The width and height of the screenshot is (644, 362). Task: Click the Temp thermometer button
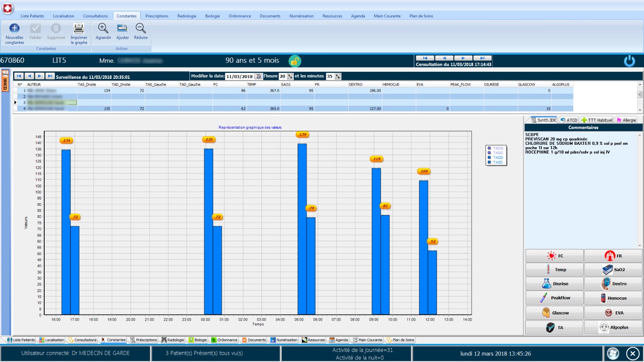point(554,269)
